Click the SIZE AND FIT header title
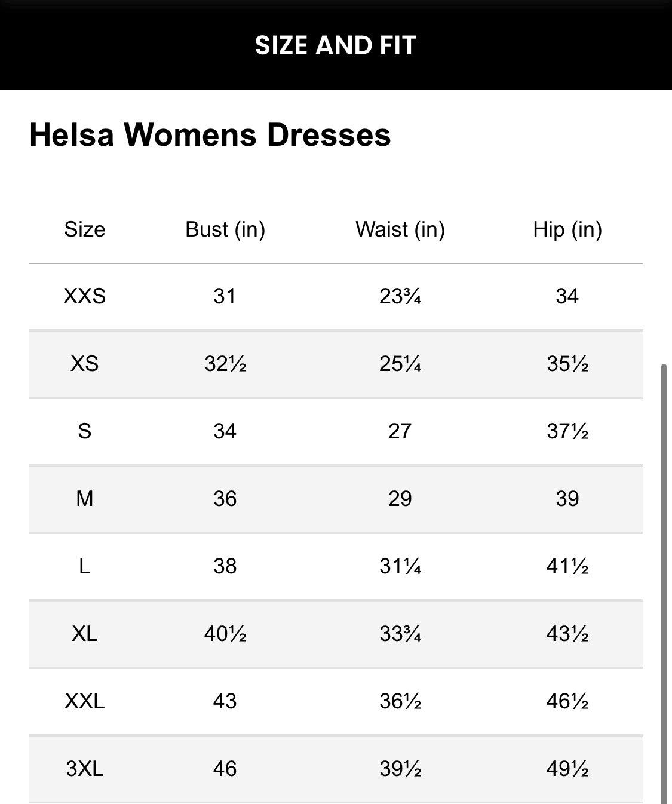 click(x=335, y=45)
